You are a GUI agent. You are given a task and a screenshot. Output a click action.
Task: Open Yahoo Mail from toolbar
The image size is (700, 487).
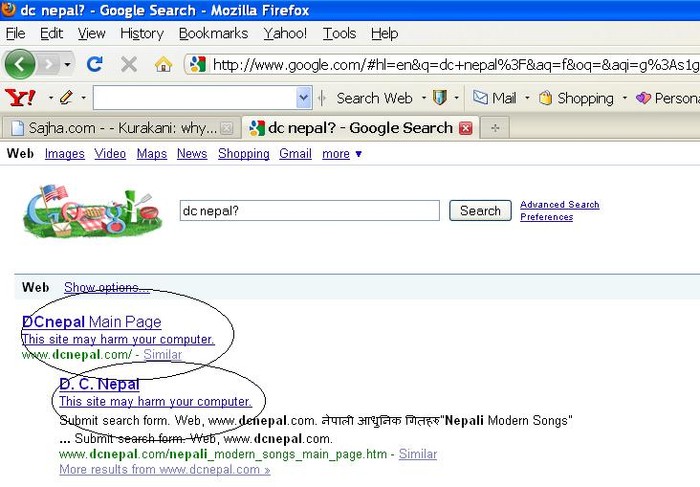(495, 98)
